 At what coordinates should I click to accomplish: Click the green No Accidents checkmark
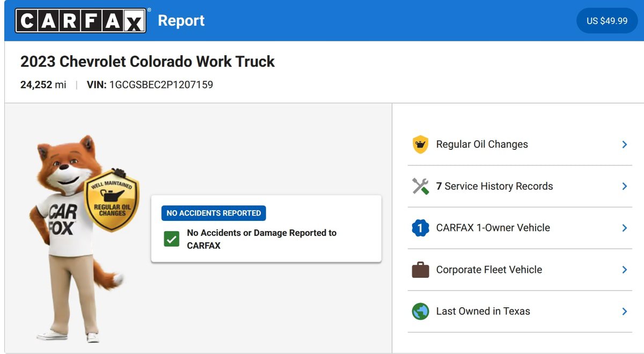pos(172,240)
